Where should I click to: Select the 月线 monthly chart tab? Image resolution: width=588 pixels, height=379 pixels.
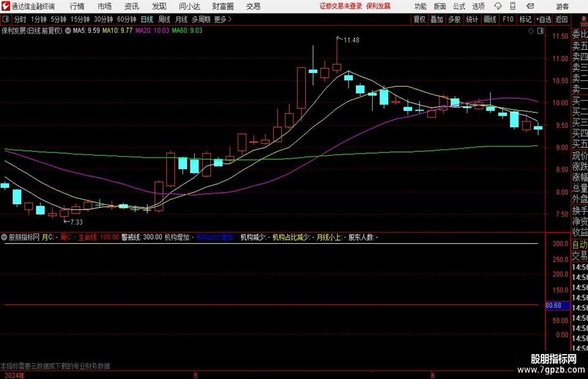(x=182, y=19)
